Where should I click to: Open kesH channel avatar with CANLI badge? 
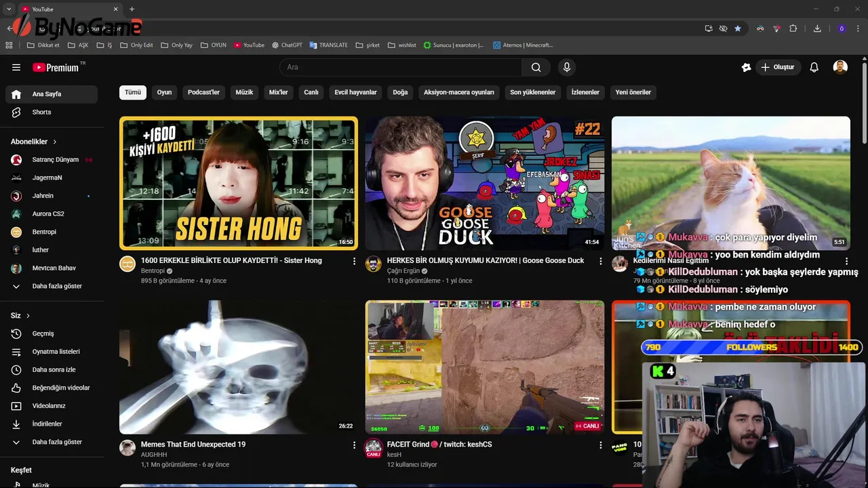point(374,448)
